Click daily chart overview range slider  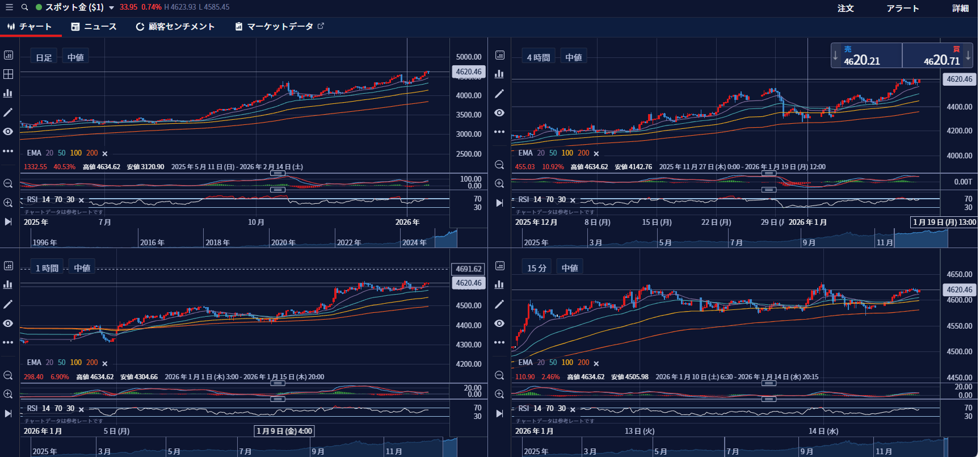(446, 238)
